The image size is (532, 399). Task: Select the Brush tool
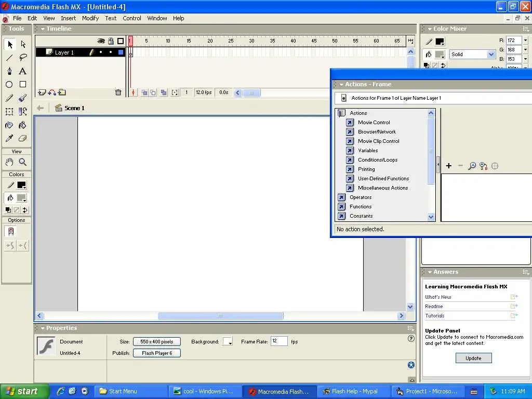pos(23,98)
